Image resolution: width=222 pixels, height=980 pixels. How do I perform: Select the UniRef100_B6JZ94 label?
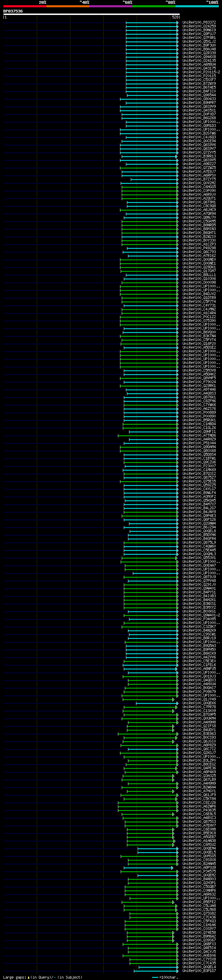tap(199, 527)
